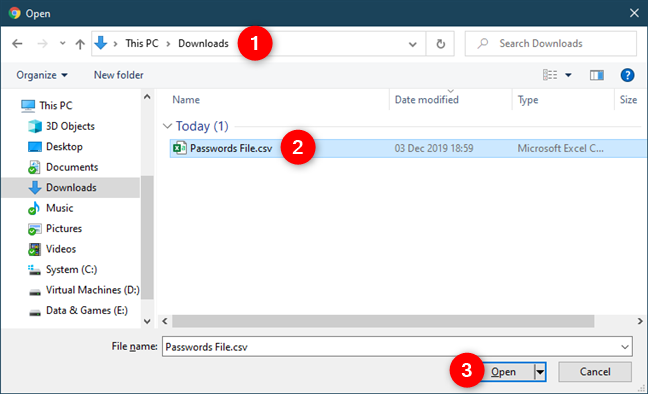Click the horizontal scrollbar thumb

tap(383, 321)
